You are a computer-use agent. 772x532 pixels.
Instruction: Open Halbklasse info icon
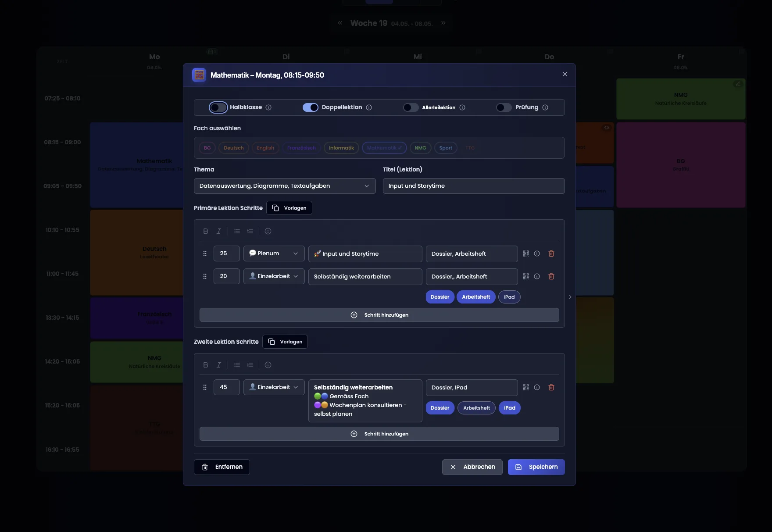point(268,107)
